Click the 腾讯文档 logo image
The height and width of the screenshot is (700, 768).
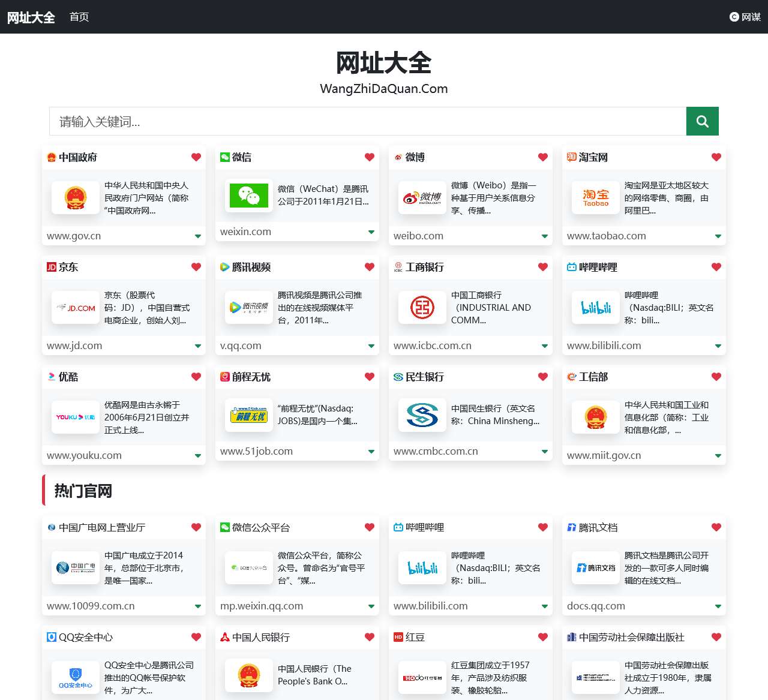[596, 568]
